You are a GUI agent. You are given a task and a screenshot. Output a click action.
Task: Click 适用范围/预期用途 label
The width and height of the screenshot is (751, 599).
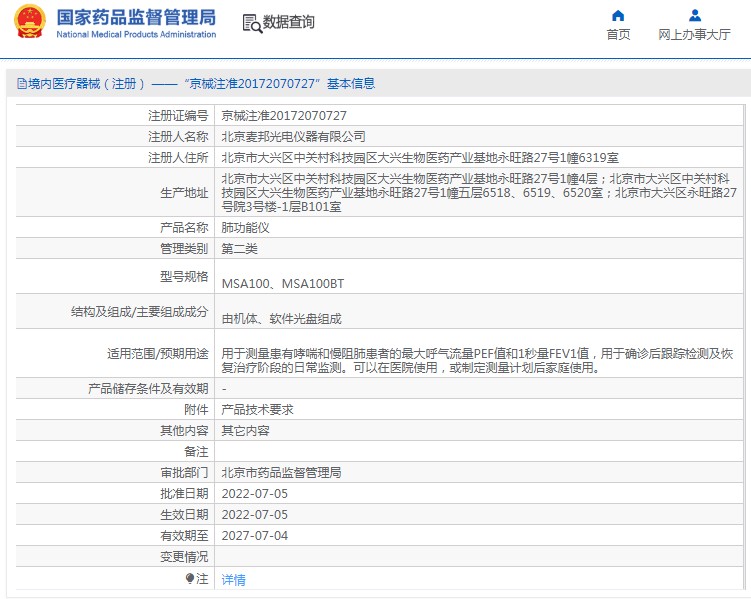pyautogui.click(x=158, y=354)
